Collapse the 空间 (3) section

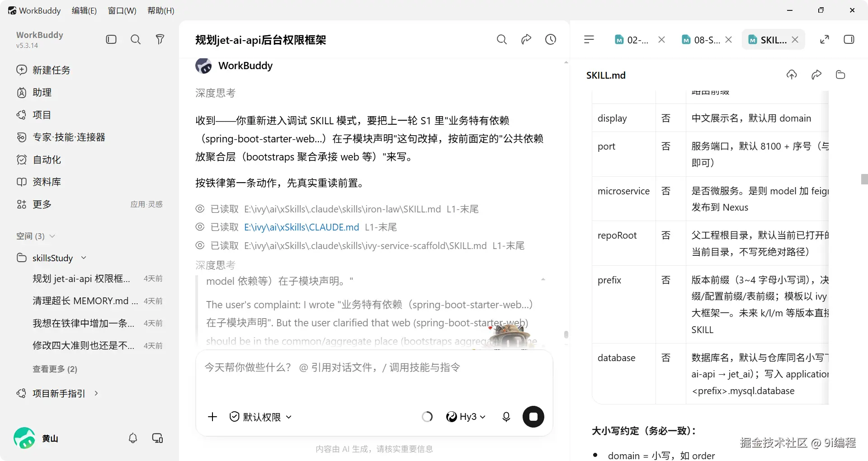tap(36, 236)
